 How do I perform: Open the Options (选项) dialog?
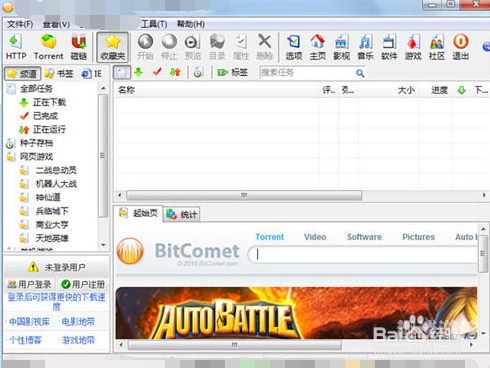click(294, 47)
